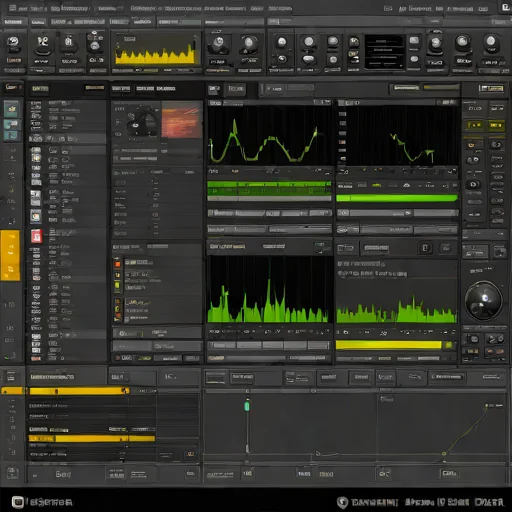Screen dimensions: 512x512
Task: Click the teal icon atop the left sidebar
Action: (x=12, y=109)
